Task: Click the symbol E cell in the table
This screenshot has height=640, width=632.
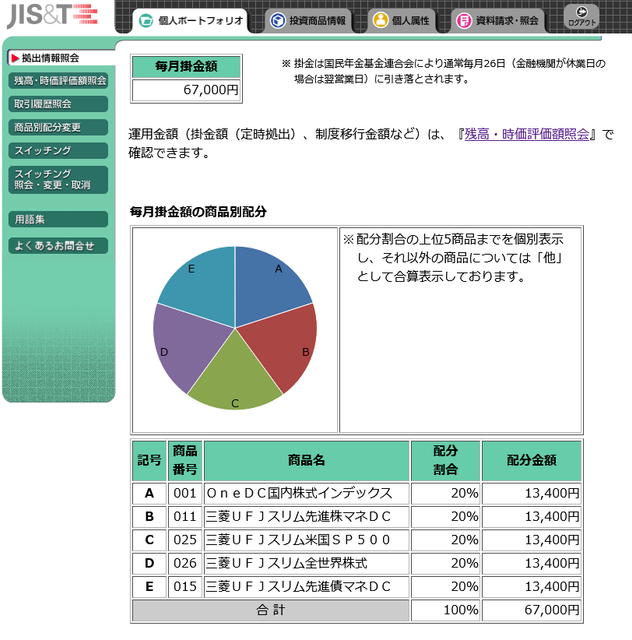Action: pyautogui.click(x=149, y=587)
